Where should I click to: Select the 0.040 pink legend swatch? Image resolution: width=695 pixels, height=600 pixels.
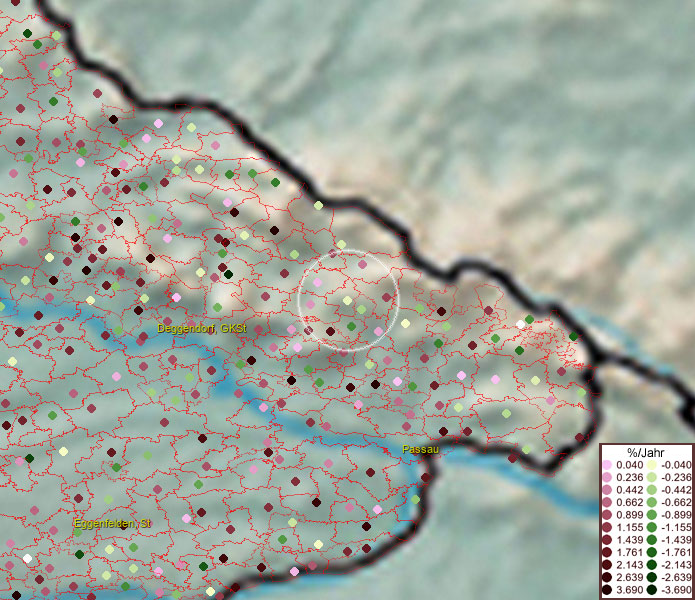[607, 465]
